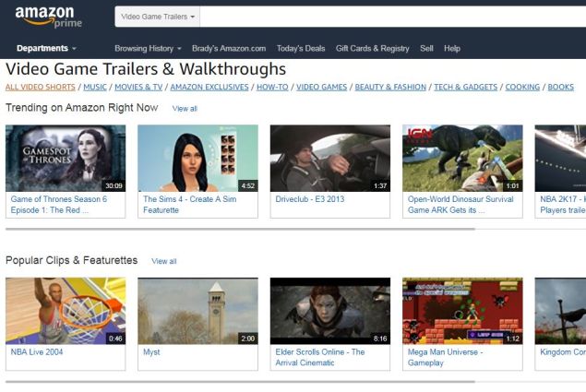Click the Amazon Prime logo

coord(48,18)
